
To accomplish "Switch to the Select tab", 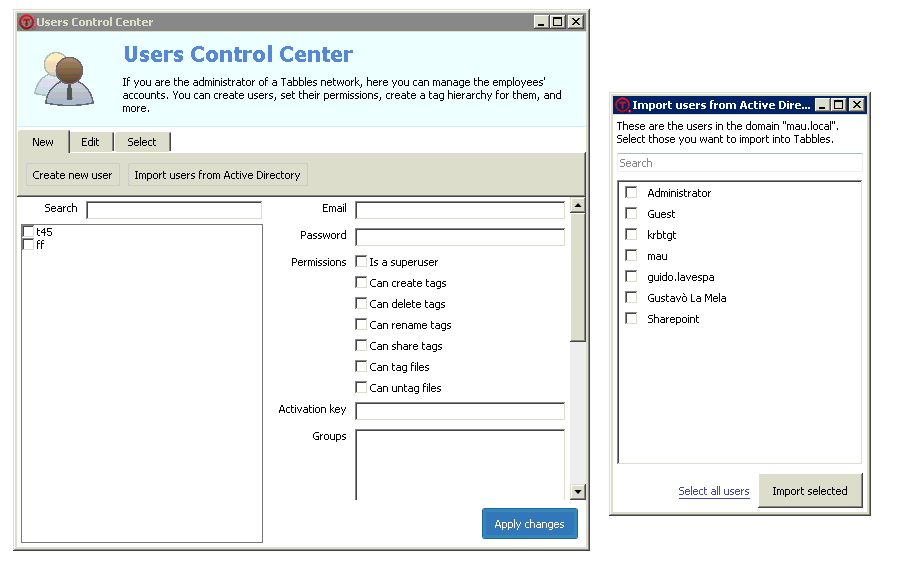I will tap(142, 142).
